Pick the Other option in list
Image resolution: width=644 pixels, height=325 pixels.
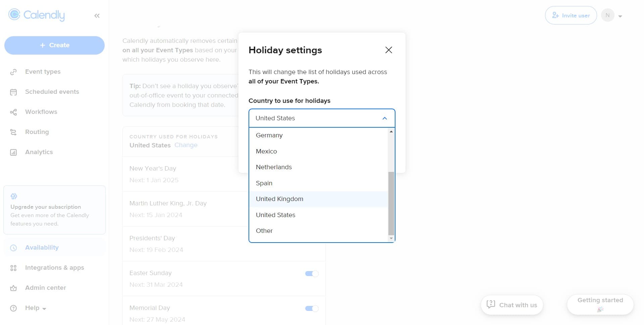(x=264, y=231)
